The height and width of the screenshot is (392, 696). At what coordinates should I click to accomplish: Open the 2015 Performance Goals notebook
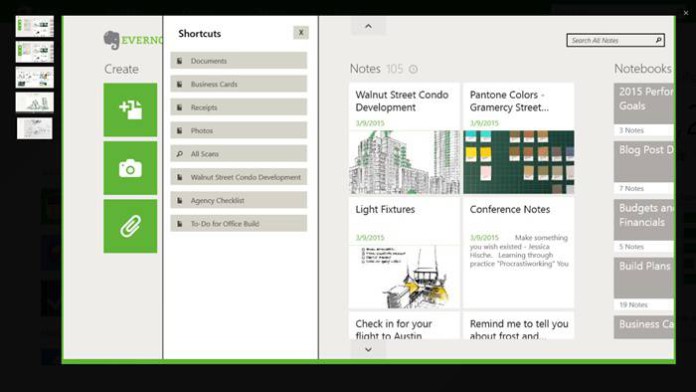(644, 109)
